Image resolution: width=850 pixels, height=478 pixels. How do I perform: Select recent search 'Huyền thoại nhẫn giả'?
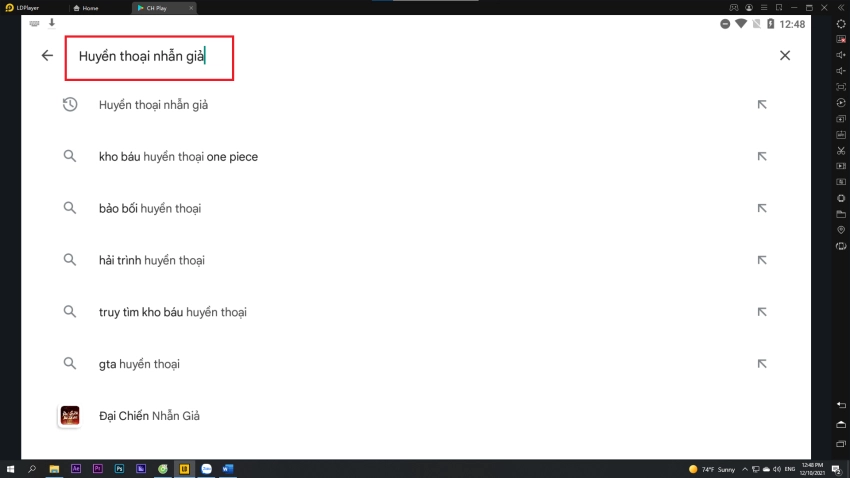click(153, 104)
